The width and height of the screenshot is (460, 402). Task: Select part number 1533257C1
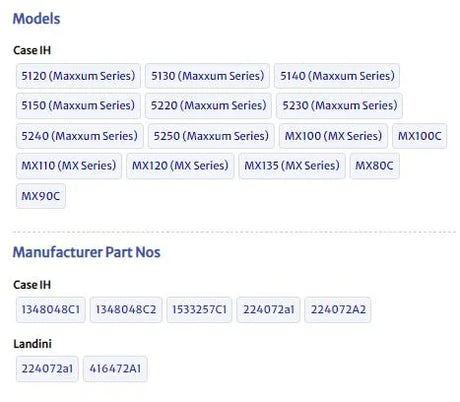(x=199, y=310)
